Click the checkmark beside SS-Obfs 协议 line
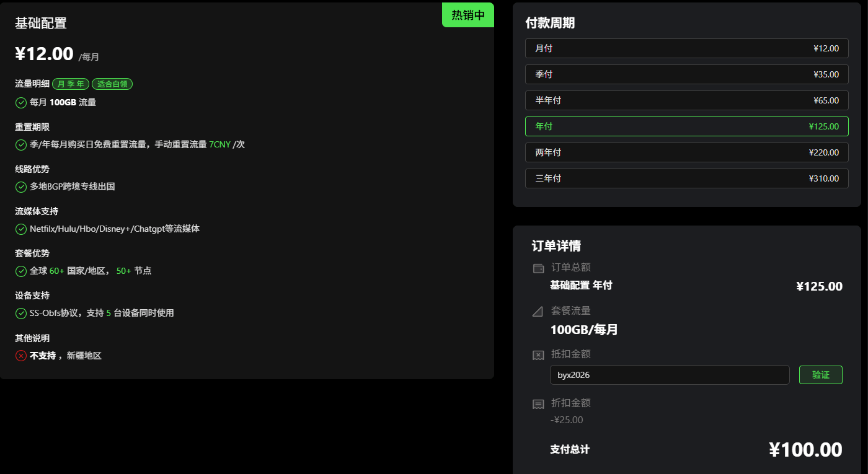Viewport: 868px width, 474px height. (20, 313)
